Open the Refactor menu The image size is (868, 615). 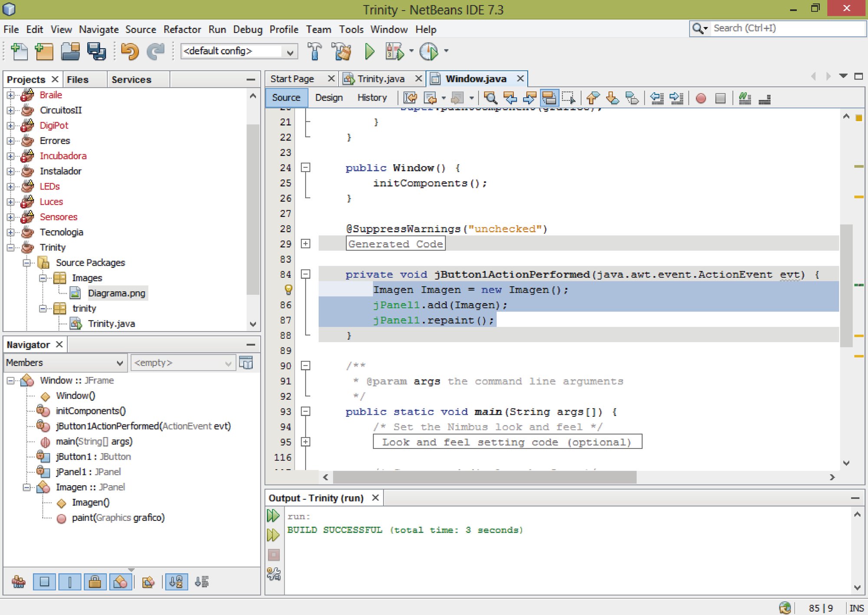click(182, 29)
